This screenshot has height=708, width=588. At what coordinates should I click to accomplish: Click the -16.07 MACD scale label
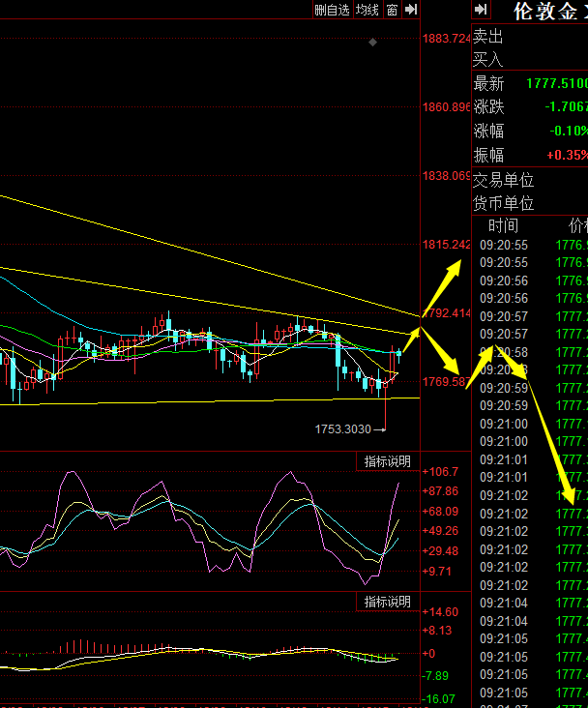tap(438, 699)
